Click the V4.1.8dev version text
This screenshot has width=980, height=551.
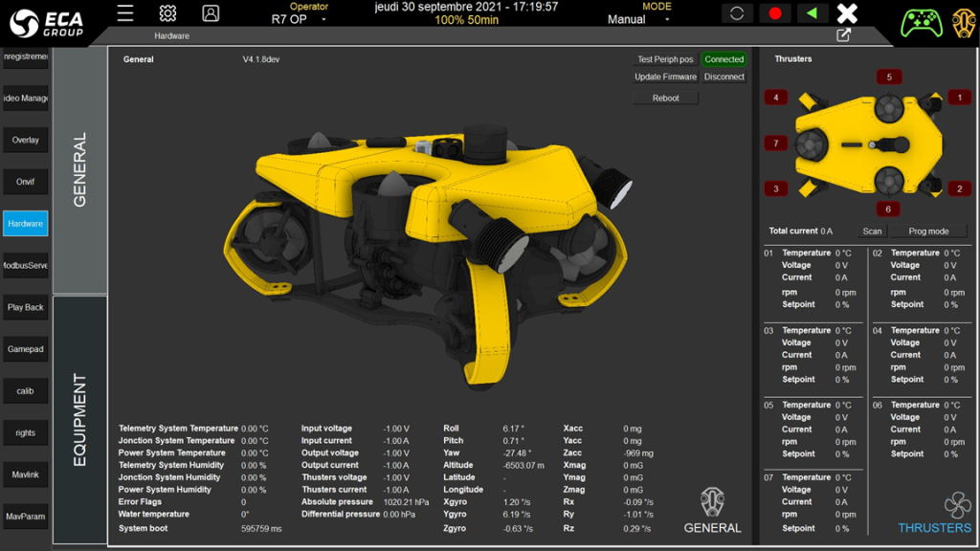pyautogui.click(x=261, y=59)
